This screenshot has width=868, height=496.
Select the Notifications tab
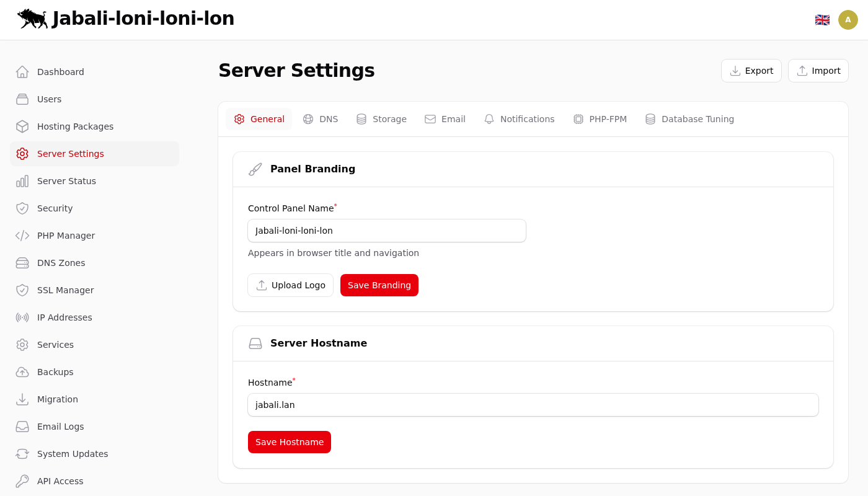[519, 119]
